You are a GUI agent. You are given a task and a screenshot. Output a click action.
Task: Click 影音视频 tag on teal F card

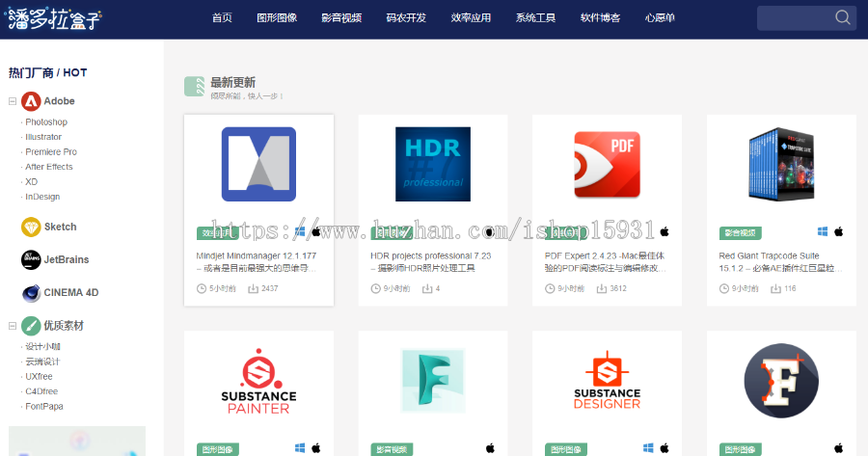[392, 449]
